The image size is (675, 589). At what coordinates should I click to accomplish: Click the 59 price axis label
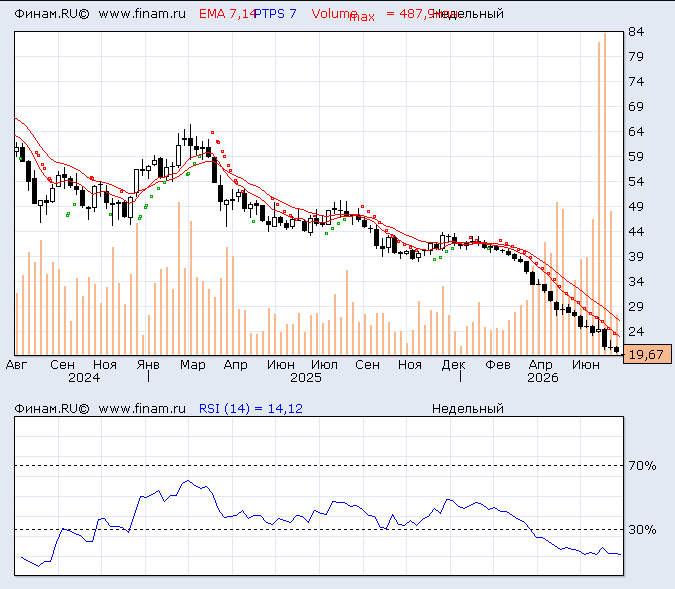point(636,156)
